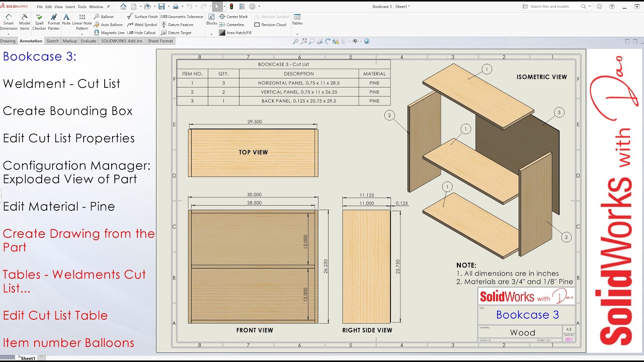Open the Window menu
This screenshot has height=362, width=644.
[x=96, y=7]
